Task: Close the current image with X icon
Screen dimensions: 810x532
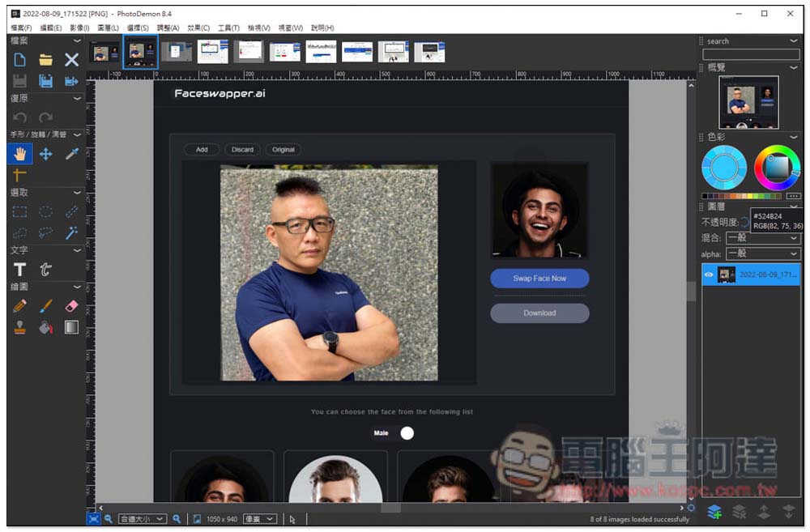Action: tap(72, 59)
